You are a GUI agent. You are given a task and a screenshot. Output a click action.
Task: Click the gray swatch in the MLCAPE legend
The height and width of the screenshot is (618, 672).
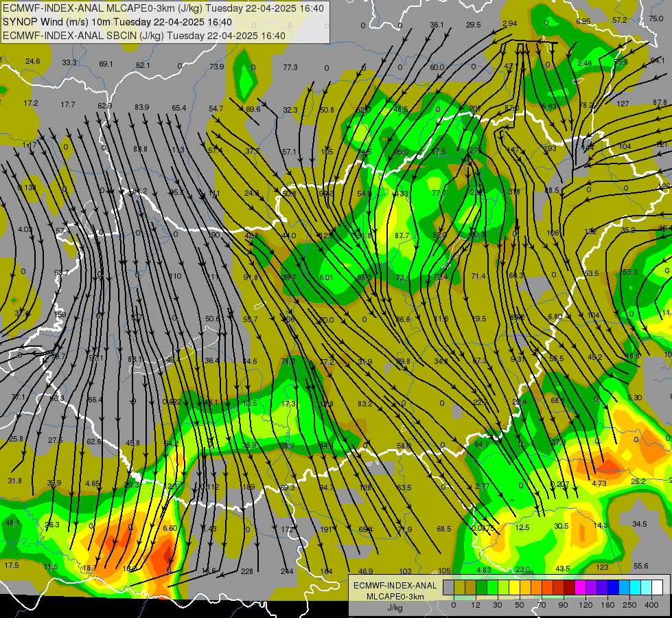tap(448, 587)
